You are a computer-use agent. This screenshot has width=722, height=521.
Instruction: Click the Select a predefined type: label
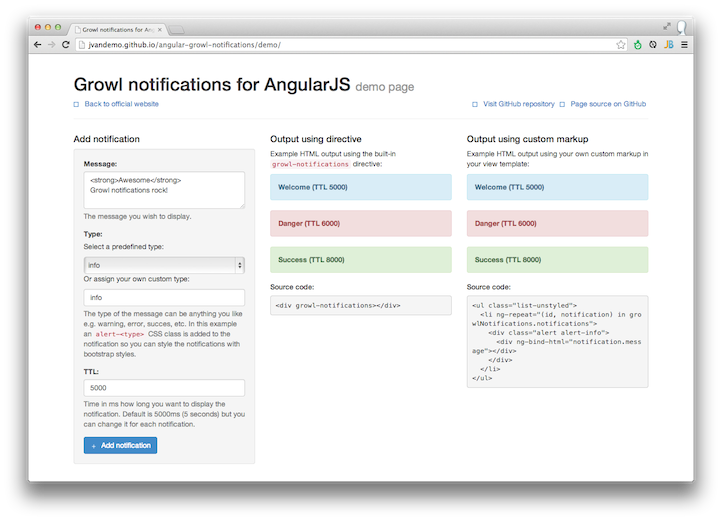coord(123,247)
